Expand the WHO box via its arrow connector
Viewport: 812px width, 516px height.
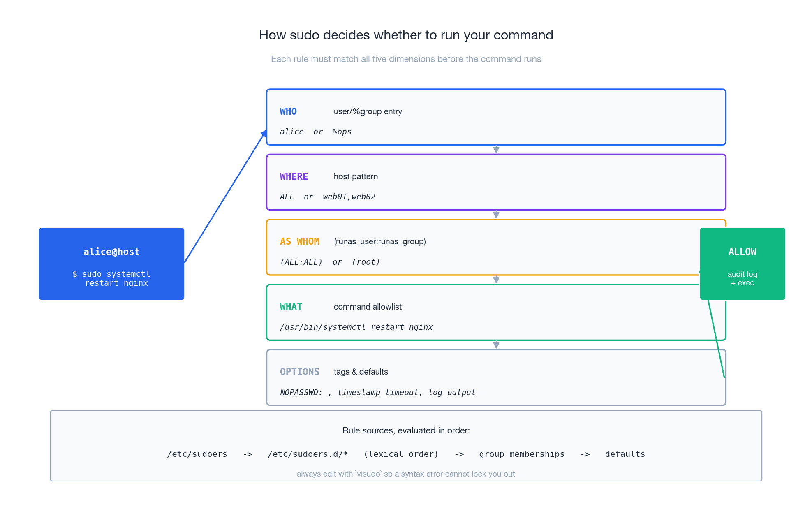(496, 148)
